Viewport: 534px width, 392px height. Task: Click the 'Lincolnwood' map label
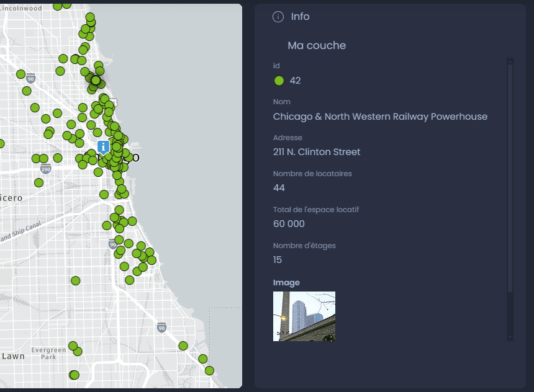pyautogui.click(x=21, y=8)
